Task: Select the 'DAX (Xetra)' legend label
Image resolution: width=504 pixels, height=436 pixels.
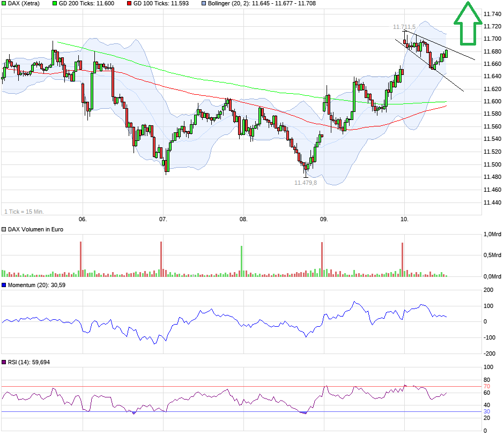Action: point(24,4)
